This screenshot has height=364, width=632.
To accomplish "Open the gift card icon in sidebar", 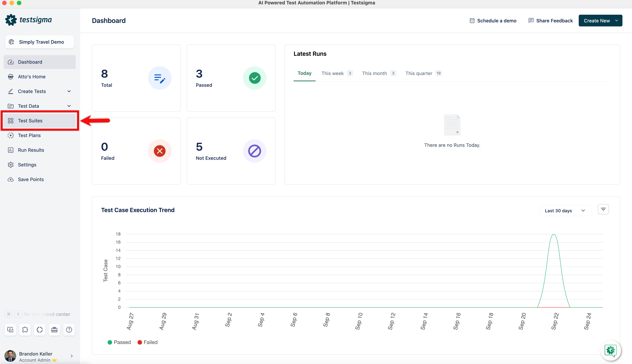I will coord(54,330).
